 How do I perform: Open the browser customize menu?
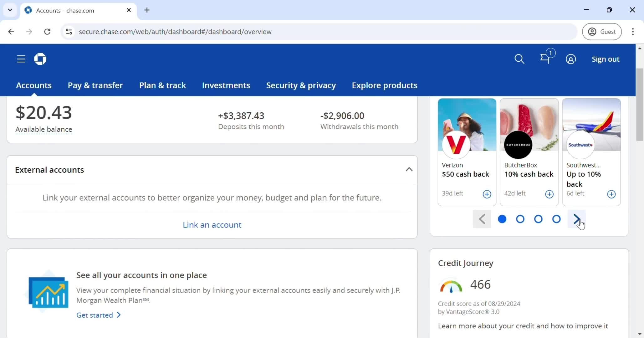632,31
